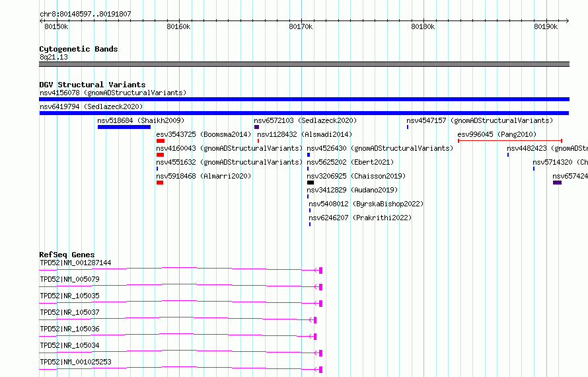
Task: Click the red nsv4160043 variant block
Action: coord(160,155)
